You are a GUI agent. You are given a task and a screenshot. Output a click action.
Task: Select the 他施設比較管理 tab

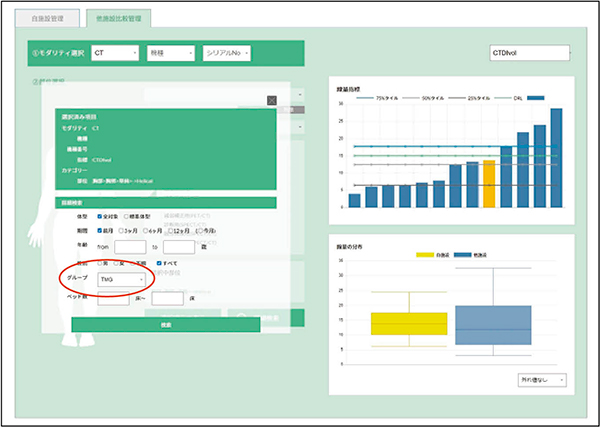click(119, 18)
